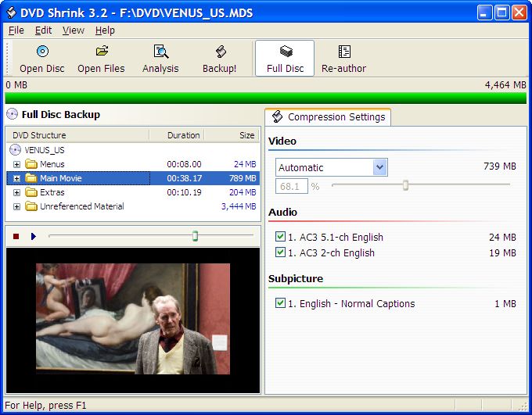This screenshot has height=415, width=532.
Task: Open the Help menu
Action: click(x=105, y=30)
